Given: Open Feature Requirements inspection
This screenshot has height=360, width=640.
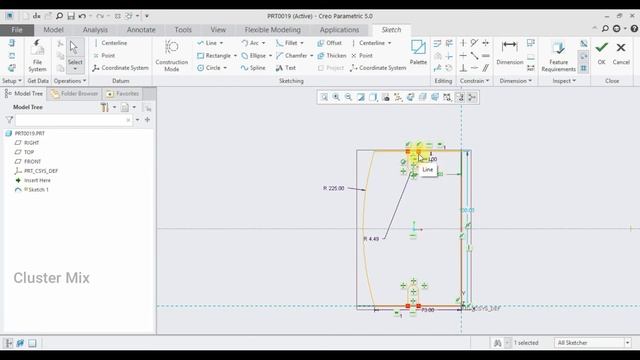Looking at the screenshot, I should click(558, 56).
